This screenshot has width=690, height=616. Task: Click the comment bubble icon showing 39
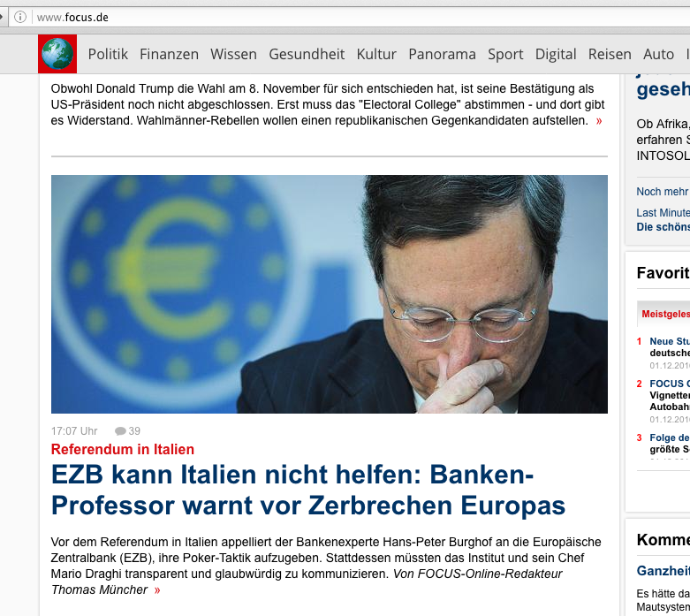point(120,431)
